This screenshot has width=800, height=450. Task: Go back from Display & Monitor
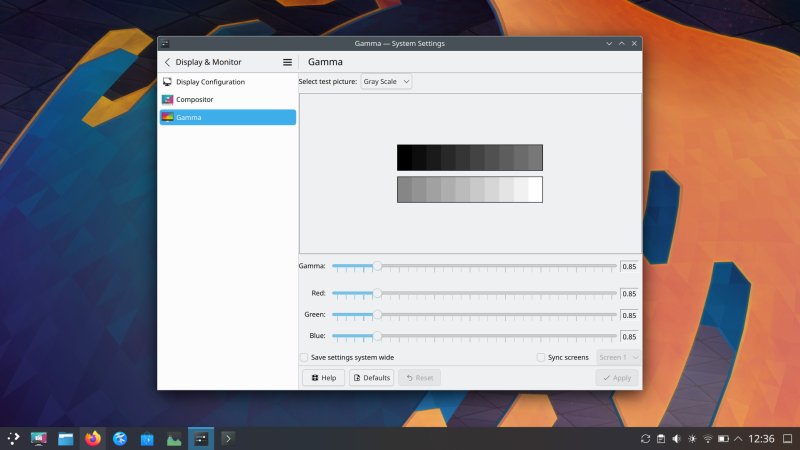click(167, 62)
